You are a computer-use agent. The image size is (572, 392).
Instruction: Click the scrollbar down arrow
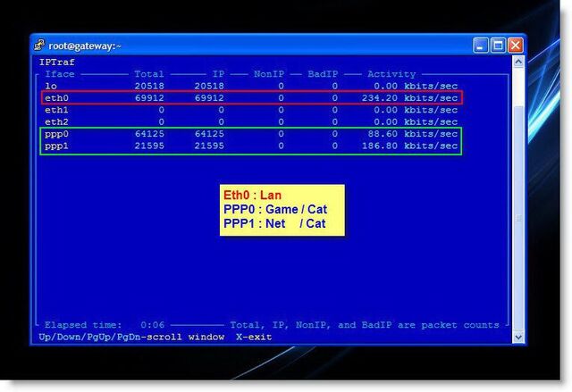click(x=518, y=337)
